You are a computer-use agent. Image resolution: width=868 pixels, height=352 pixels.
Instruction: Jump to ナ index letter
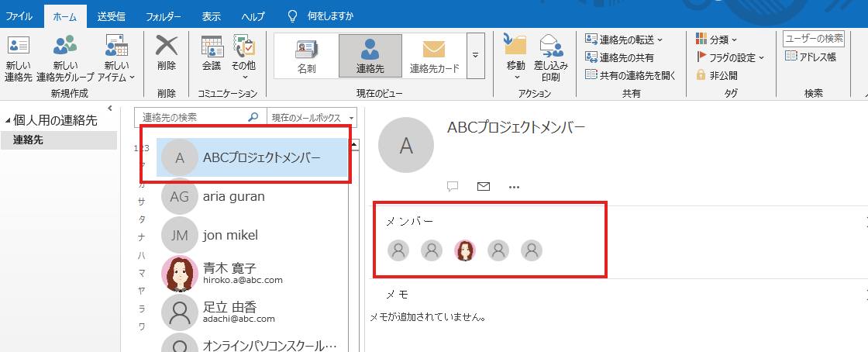(142, 237)
